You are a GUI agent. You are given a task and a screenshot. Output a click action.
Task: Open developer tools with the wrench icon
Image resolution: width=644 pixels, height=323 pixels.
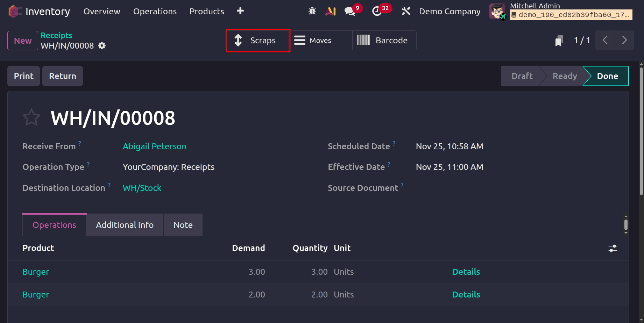(x=406, y=11)
